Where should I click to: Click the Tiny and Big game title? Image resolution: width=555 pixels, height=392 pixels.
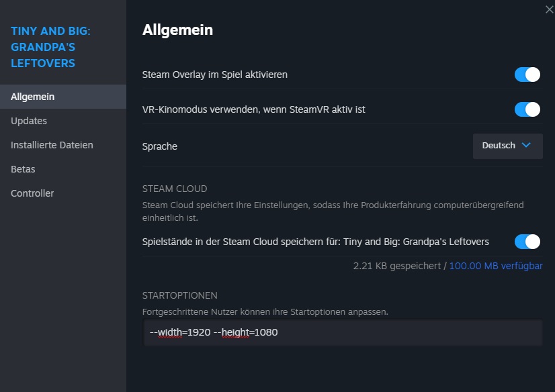[x=50, y=47]
